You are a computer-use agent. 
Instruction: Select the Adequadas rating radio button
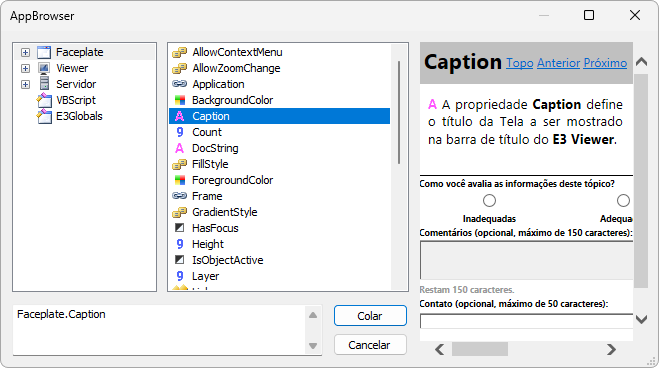623,200
